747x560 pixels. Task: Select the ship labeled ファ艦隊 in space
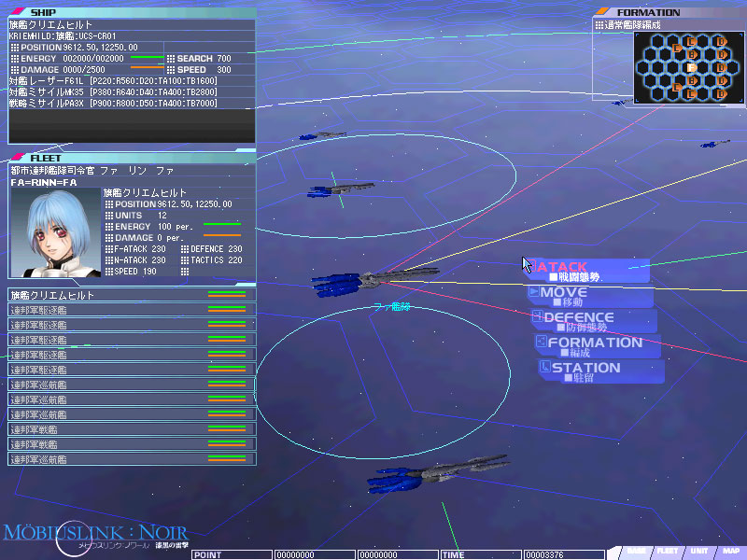pos(373,278)
